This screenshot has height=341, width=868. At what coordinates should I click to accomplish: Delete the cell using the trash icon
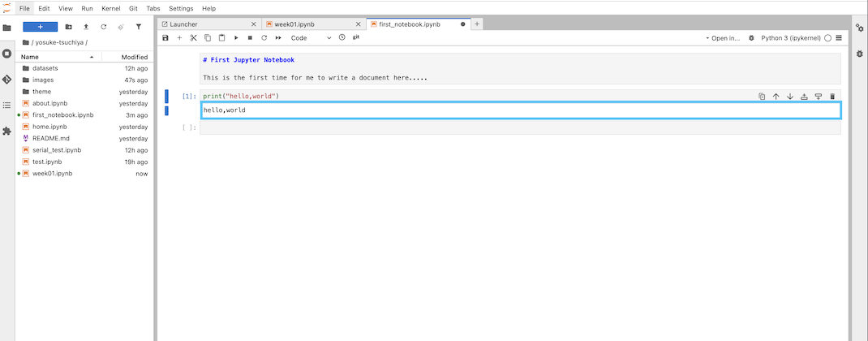[832, 97]
